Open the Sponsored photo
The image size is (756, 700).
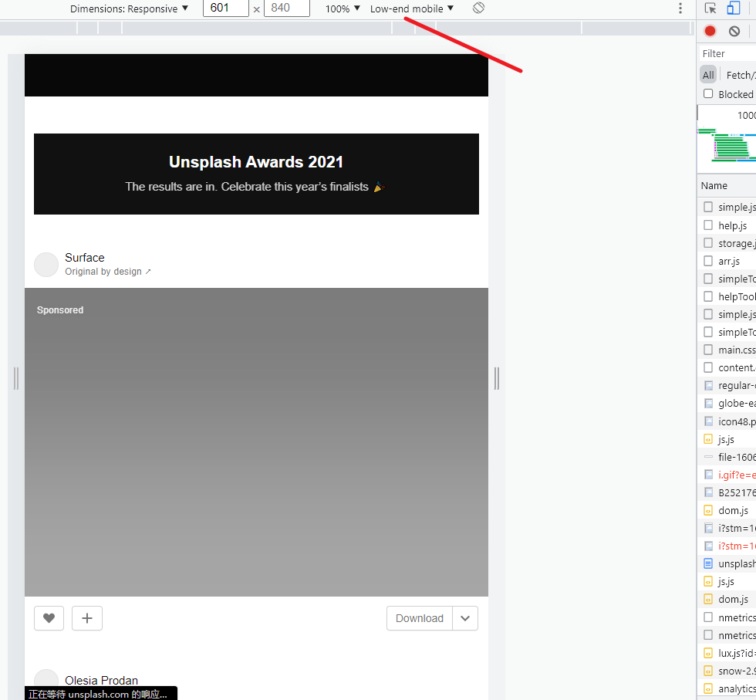coord(256,442)
